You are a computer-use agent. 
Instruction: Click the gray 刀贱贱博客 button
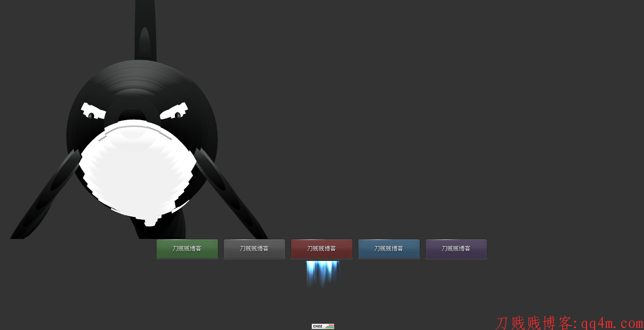[254, 249]
